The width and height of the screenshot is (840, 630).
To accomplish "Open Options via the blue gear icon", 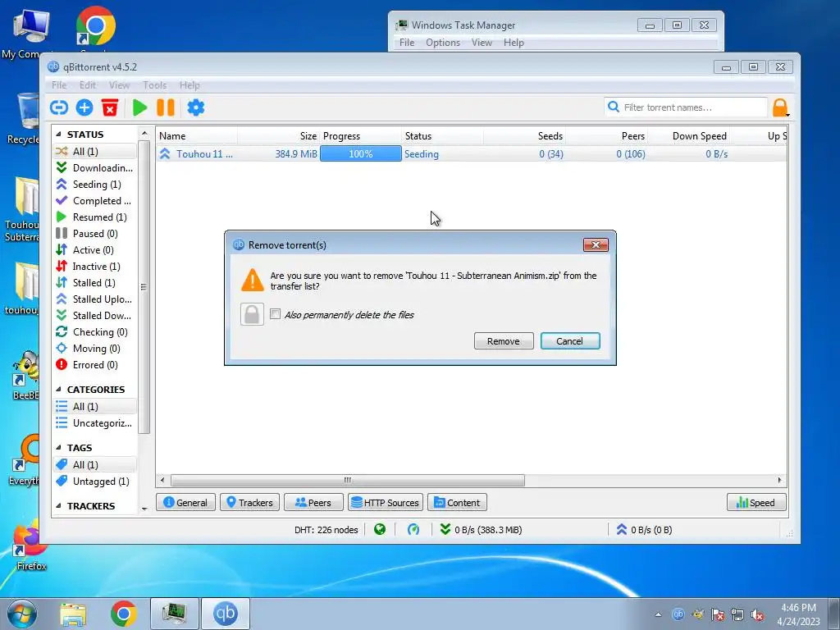I will tap(195, 107).
